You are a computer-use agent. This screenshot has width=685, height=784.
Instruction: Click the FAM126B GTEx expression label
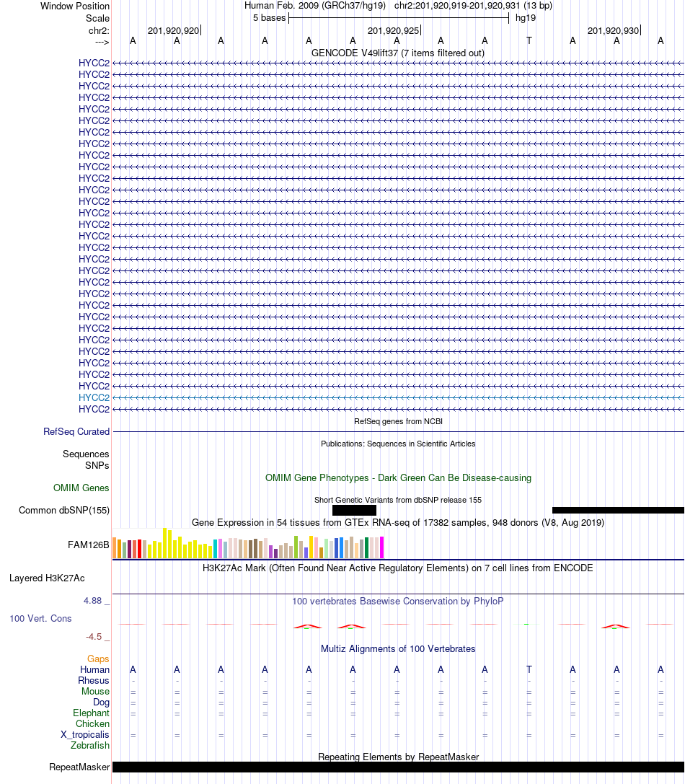[89, 545]
